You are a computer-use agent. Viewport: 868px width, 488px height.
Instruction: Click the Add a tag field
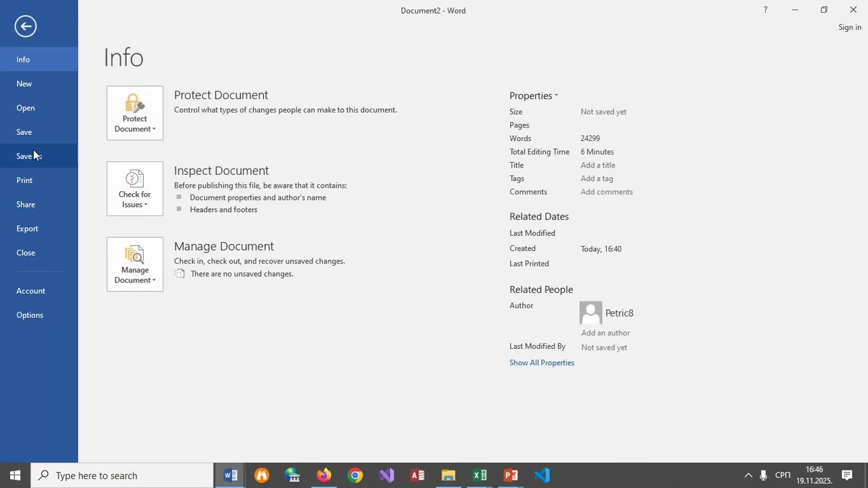(597, 179)
